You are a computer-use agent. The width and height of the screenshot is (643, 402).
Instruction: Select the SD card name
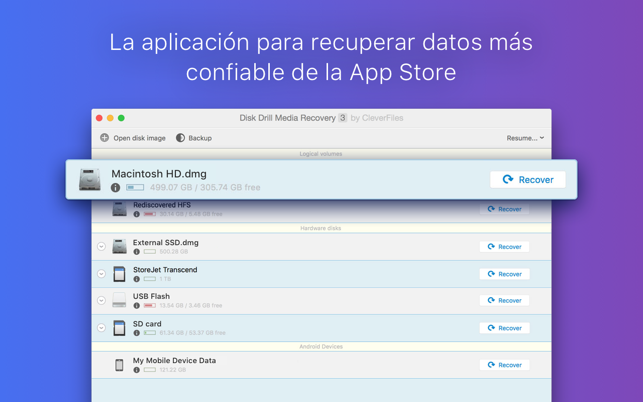click(147, 324)
